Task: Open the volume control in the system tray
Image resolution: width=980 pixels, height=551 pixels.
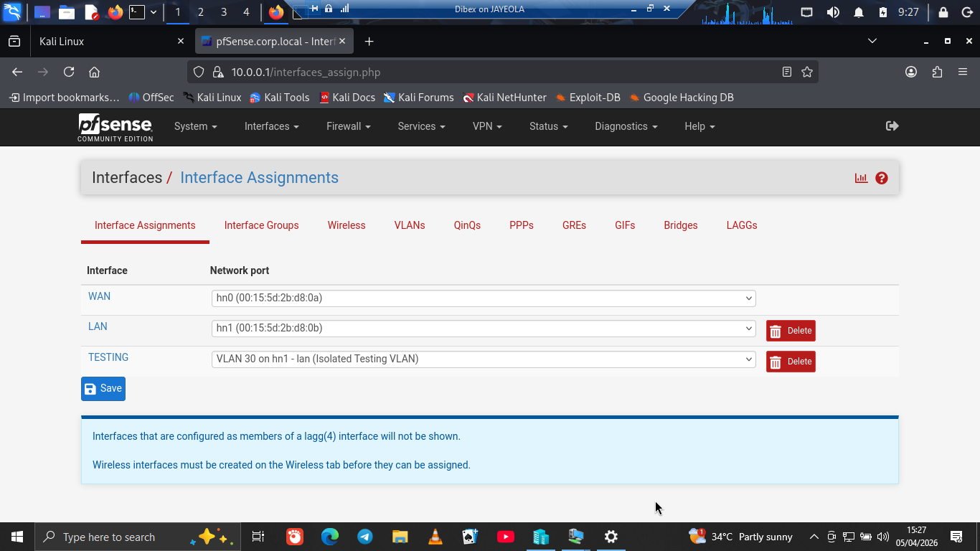Action: 882,537
